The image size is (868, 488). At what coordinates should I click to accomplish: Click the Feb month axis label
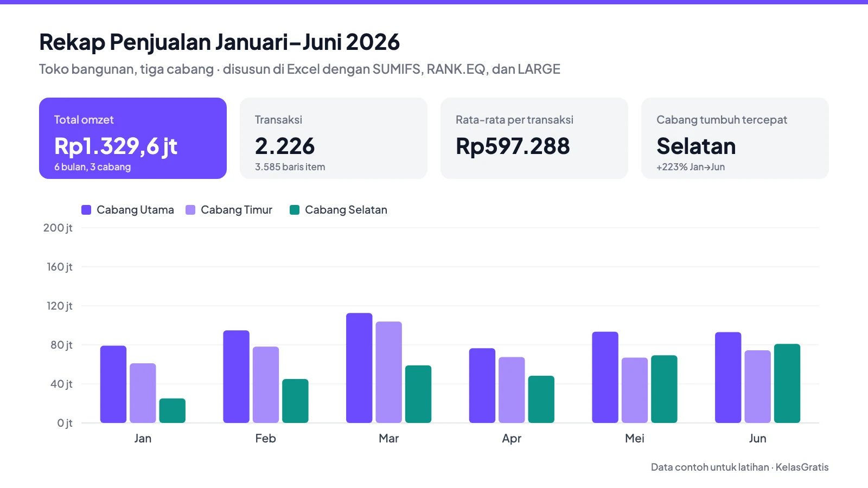point(266,438)
